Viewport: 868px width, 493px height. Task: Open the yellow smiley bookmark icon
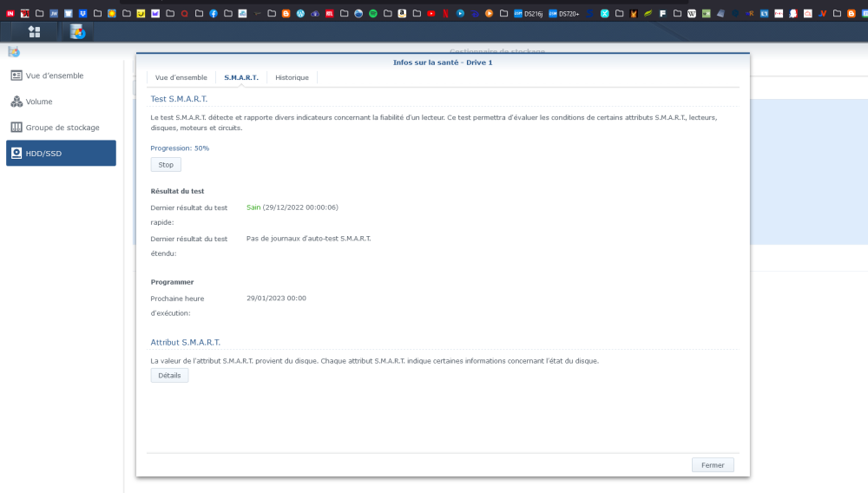pyautogui.click(x=141, y=14)
